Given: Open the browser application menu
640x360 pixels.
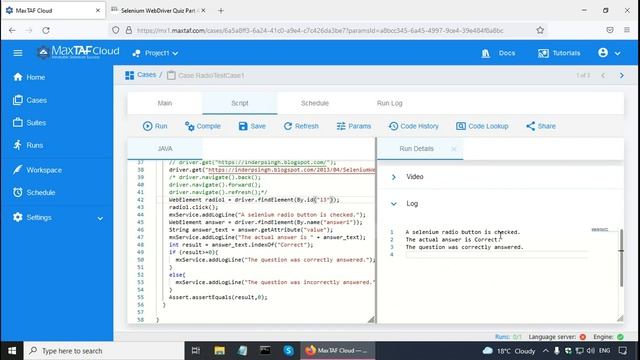Looking at the screenshot, I should (x=627, y=30).
